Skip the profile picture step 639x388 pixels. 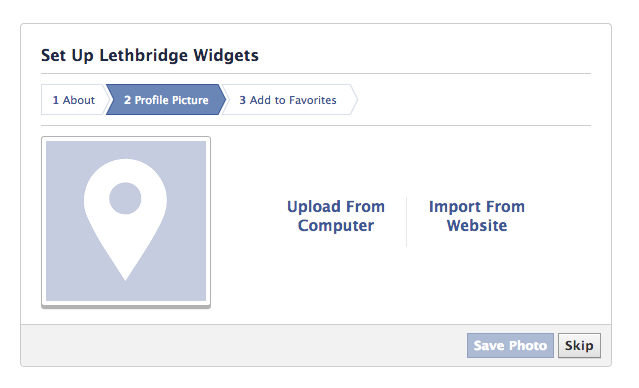click(x=579, y=346)
